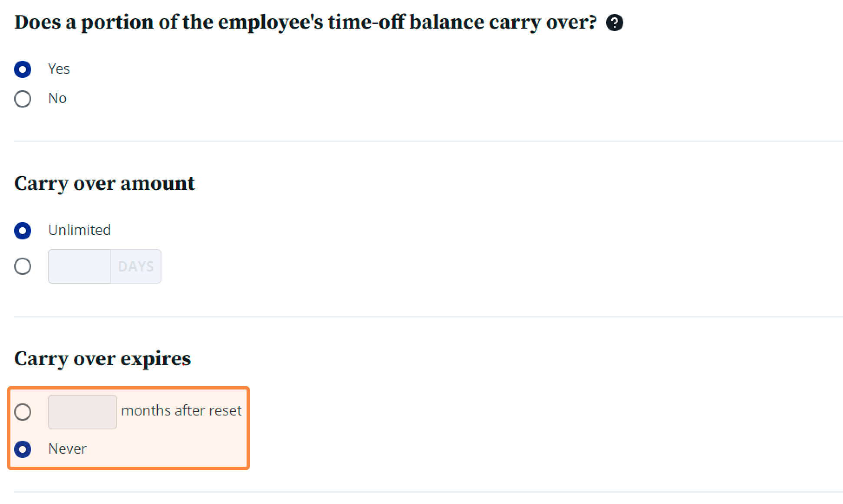Click the divider line above Carry over amount
The image size is (843, 504).
(x=428, y=141)
